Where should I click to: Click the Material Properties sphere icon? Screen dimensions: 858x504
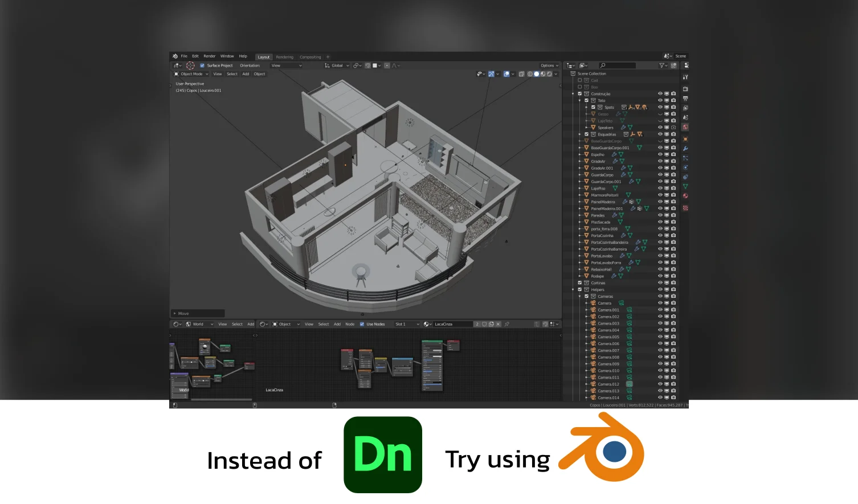pos(685,196)
